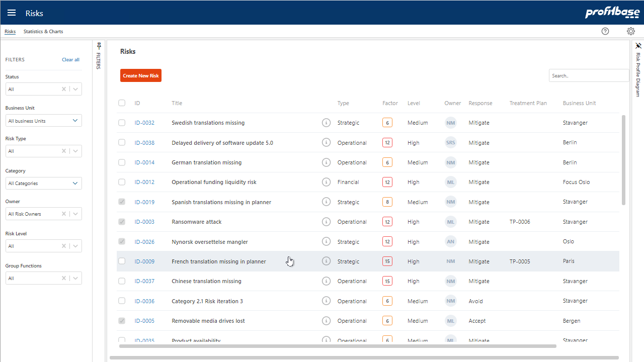Click the table vertical scrollbar
Viewport: 644px width, 362px height.
624,160
